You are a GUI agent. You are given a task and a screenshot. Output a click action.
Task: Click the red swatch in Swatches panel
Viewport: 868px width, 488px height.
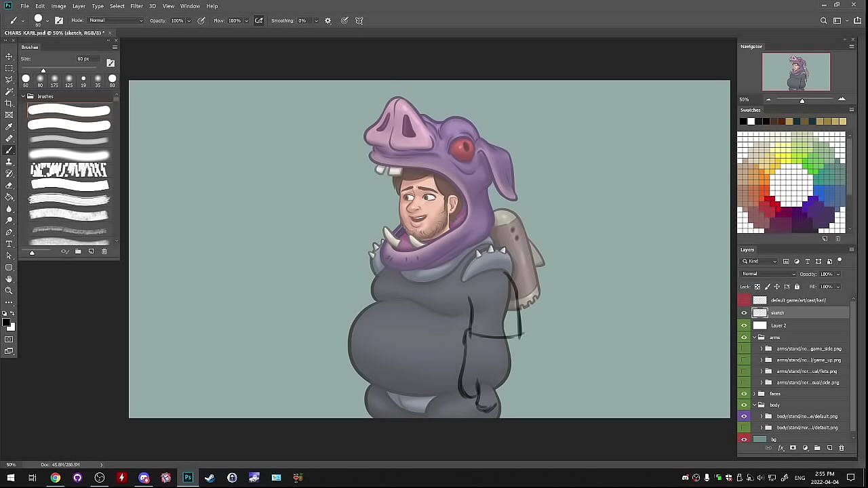click(x=770, y=200)
